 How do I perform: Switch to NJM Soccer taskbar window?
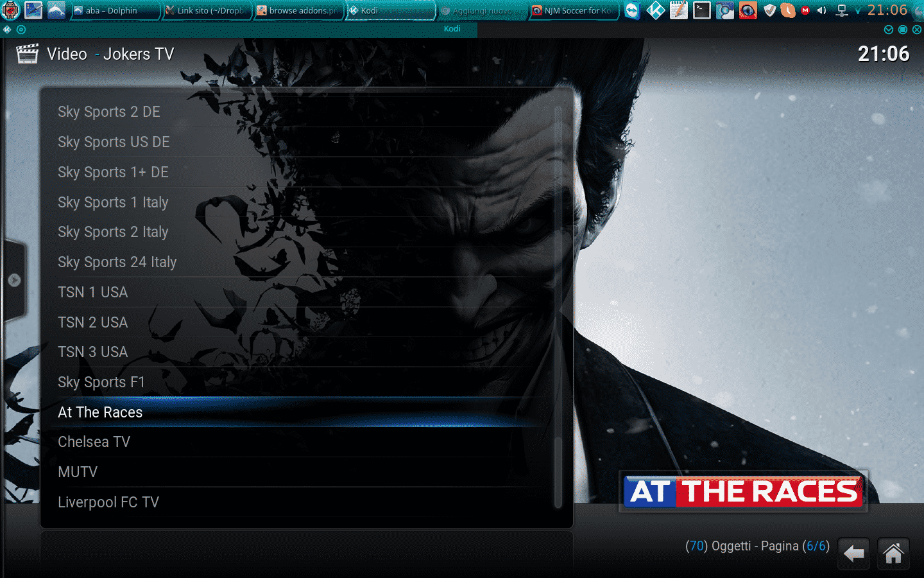[x=573, y=10]
